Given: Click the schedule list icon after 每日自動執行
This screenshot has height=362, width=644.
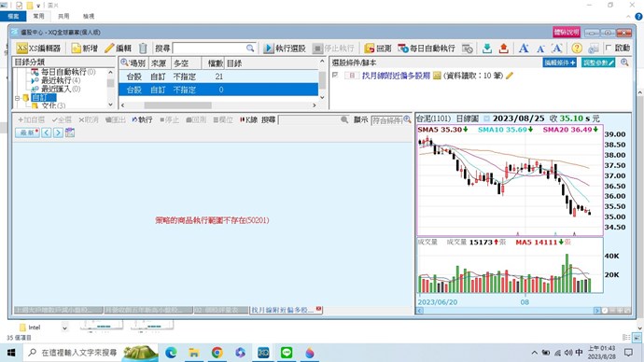Looking at the screenshot, I should [x=467, y=48].
